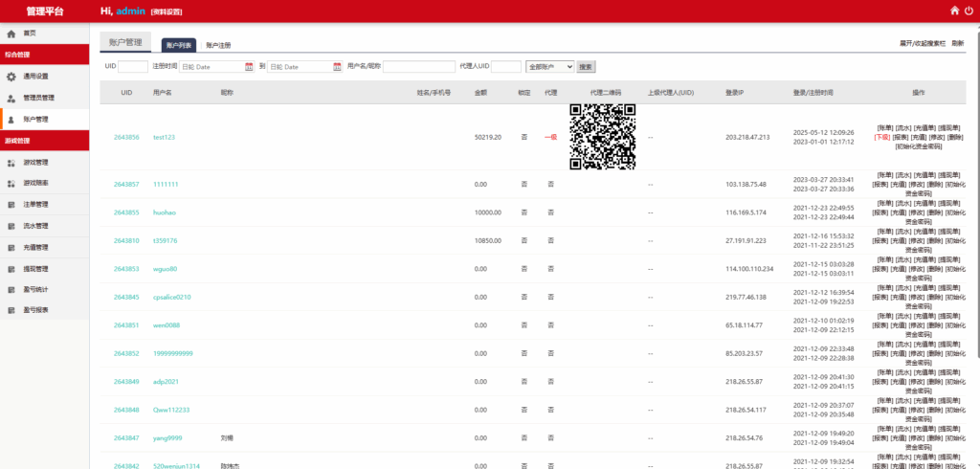Screen dimensions: 980x469
Task: Toggle 展开/收起搜索栏 search bar
Action: [922, 44]
